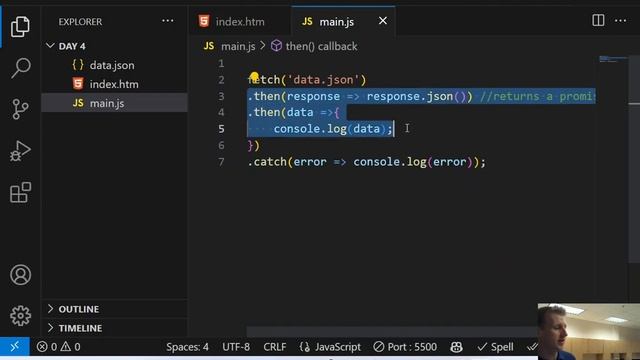Open the Manage gear icon
This screenshot has width=640, height=360.
click(x=20, y=316)
